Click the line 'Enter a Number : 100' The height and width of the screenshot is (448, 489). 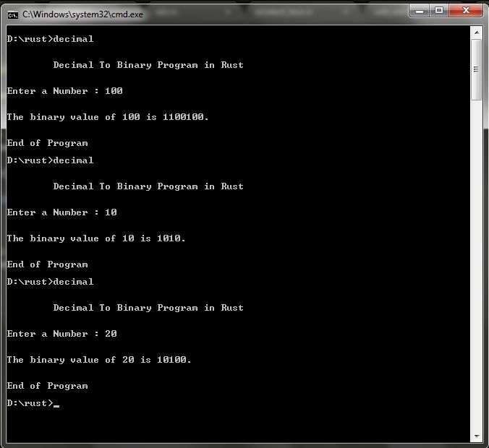pos(65,91)
